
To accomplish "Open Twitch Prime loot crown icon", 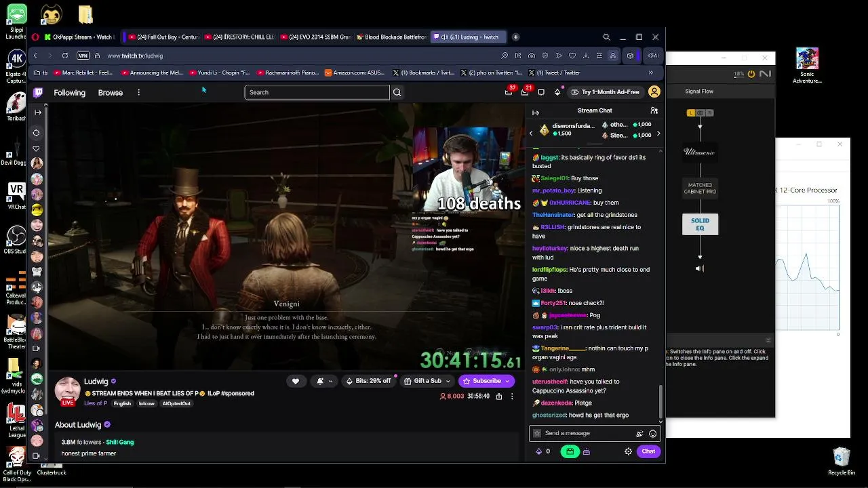I will (509, 92).
